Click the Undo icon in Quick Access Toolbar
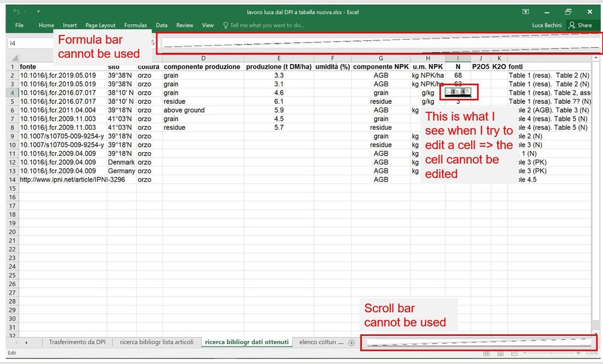 (x=16, y=13)
